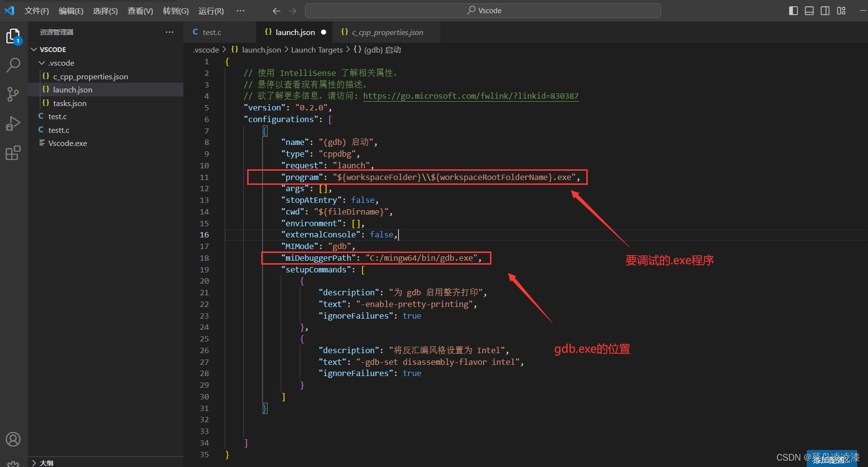Switch to the test.c editor tab

220,32
